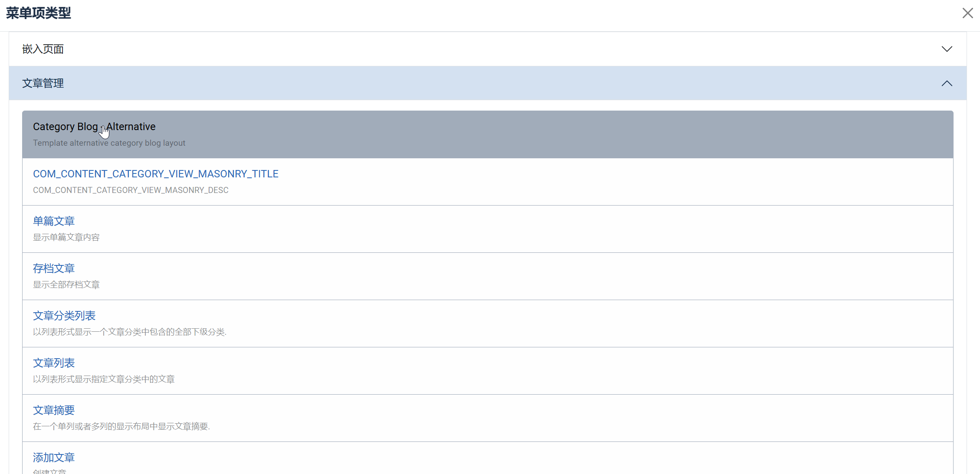
Task: Pick the 存档文章 menu item type
Action: tap(54, 268)
